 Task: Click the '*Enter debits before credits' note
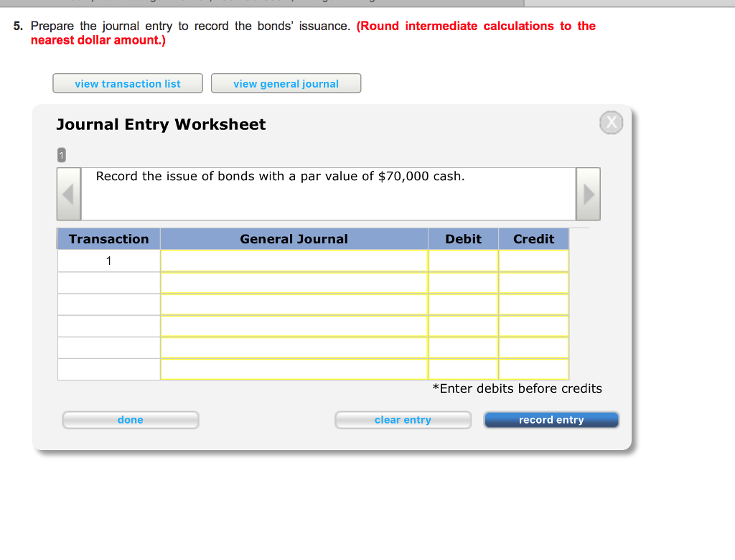(x=517, y=389)
